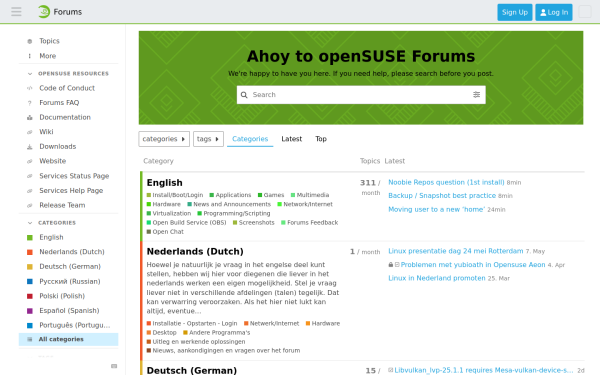Image resolution: width=600 pixels, height=375 pixels.
Task: Open the Forums Feedback subcategory
Action: pyautogui.click(x=310, y=223)
